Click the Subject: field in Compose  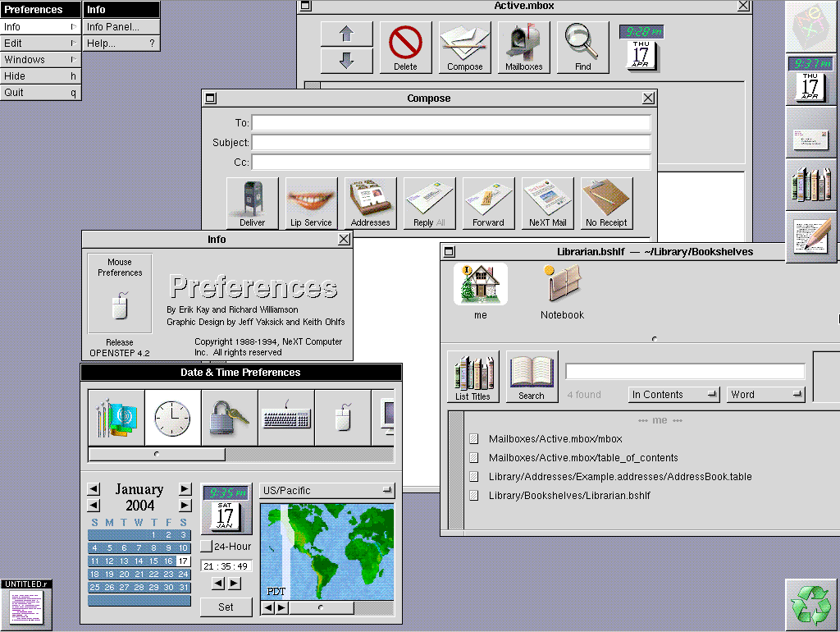pos(451,143)
